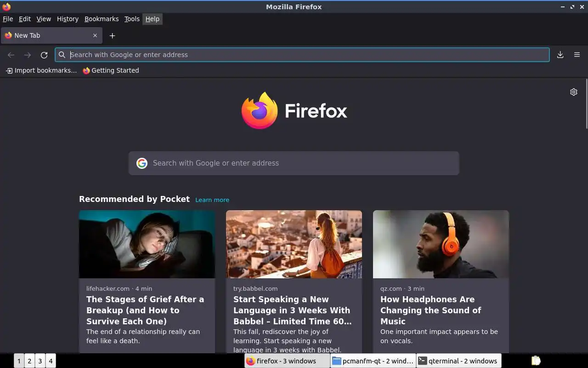The height and width of the screenshot is (368, 588).
Task: Open the View menu
Action: (44, 19)
